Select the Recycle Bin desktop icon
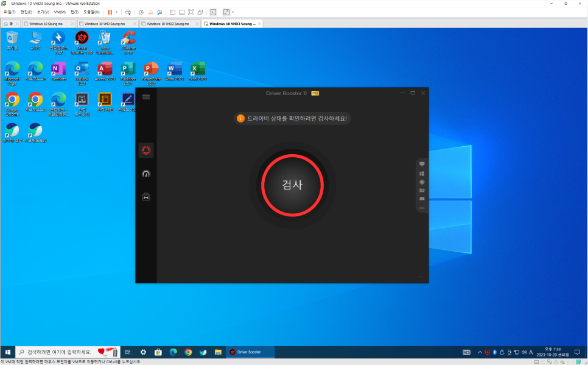 (12, 41)
